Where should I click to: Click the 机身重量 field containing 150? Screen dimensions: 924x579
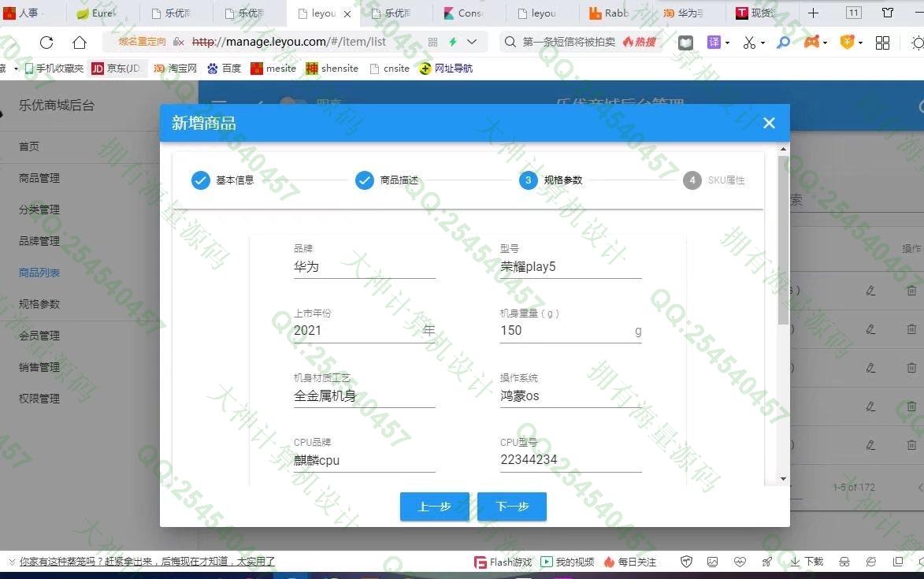tap(570, 331)
